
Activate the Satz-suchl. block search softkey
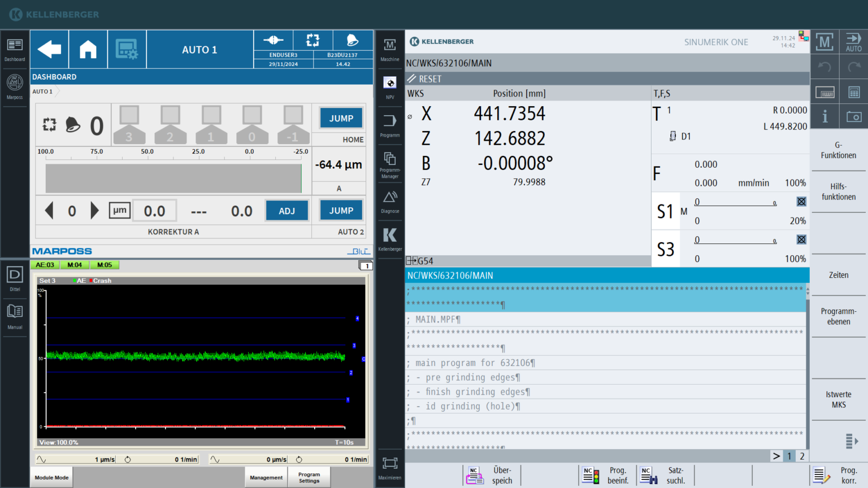(665, 474)
